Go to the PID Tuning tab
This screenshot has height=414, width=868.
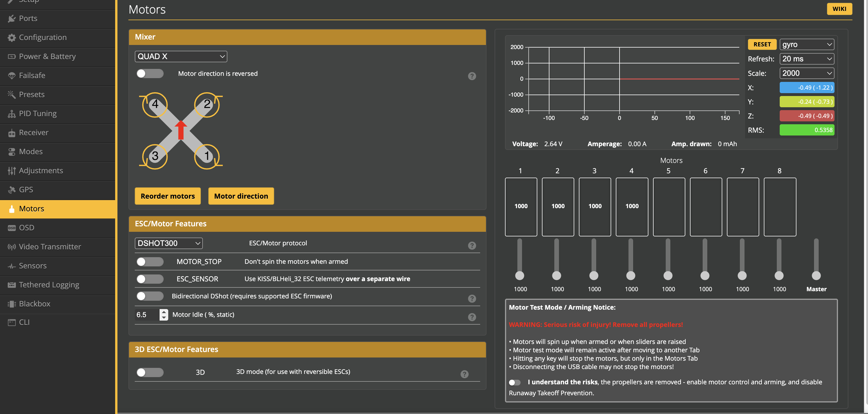(38, 114)
